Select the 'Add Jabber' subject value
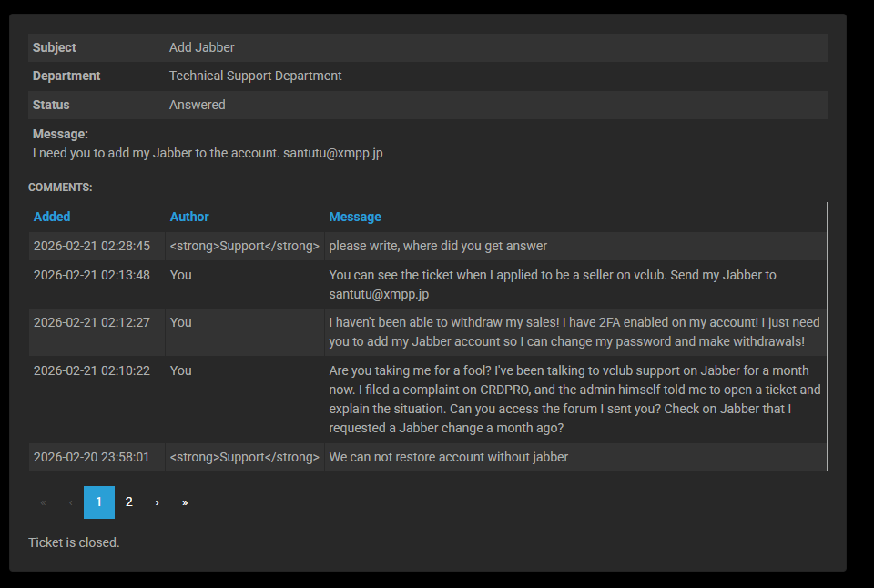Screen dimensions: 874x588 (x=202, y=47)
